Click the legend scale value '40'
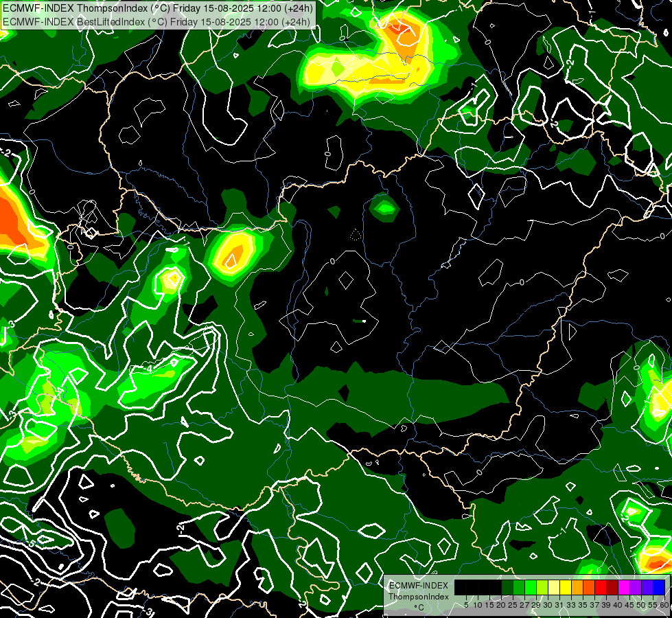 pos(618,605)
